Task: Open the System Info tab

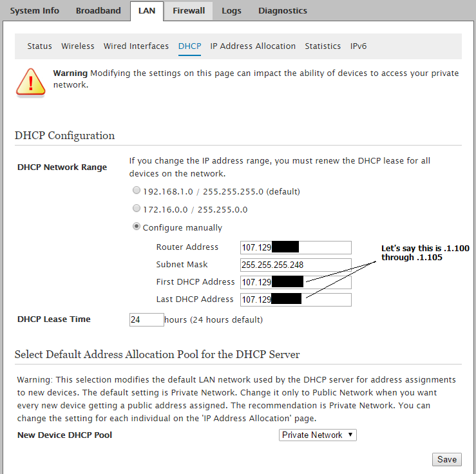Action: (x=34, y=11)
